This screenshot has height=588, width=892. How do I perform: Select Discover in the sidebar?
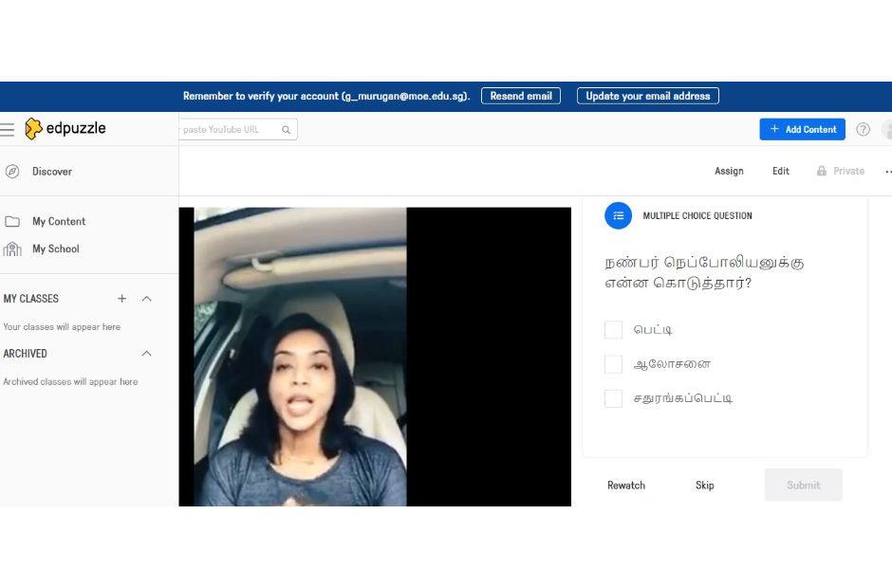pos(52,172)
